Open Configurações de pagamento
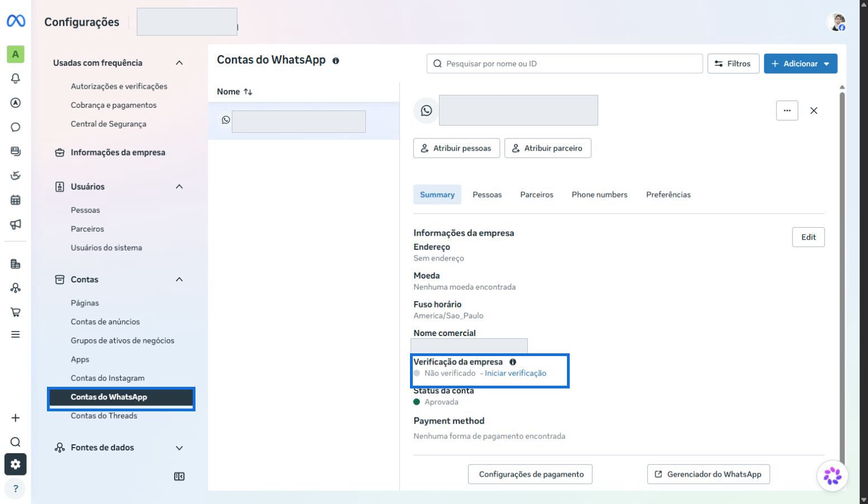Screen dimensions: 868x504 point(530,474)
